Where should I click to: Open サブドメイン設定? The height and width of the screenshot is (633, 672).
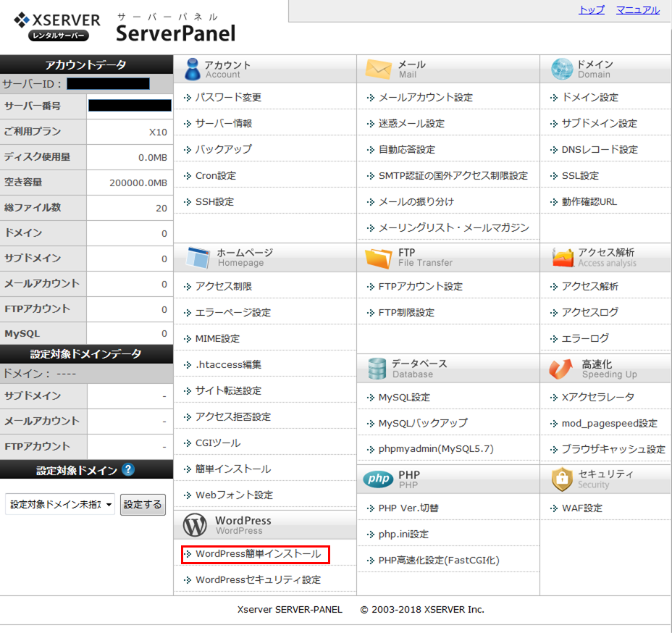coord(599,123)
